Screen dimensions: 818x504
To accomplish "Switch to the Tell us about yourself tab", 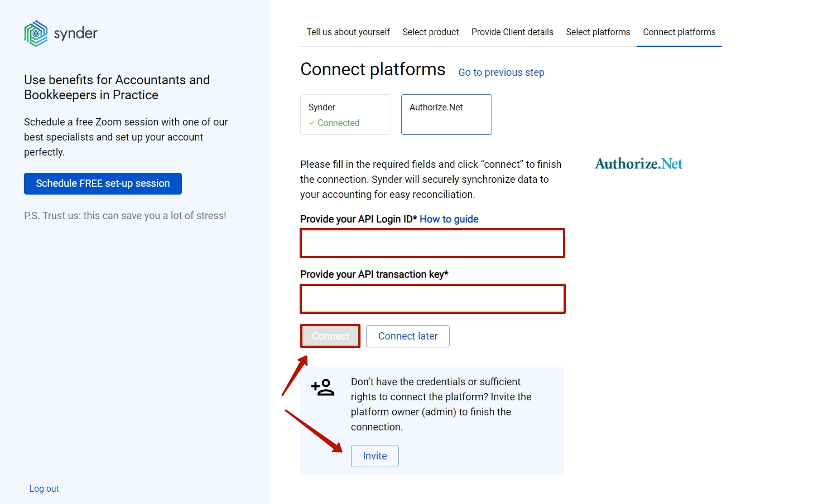I will (x=348, y=32).
